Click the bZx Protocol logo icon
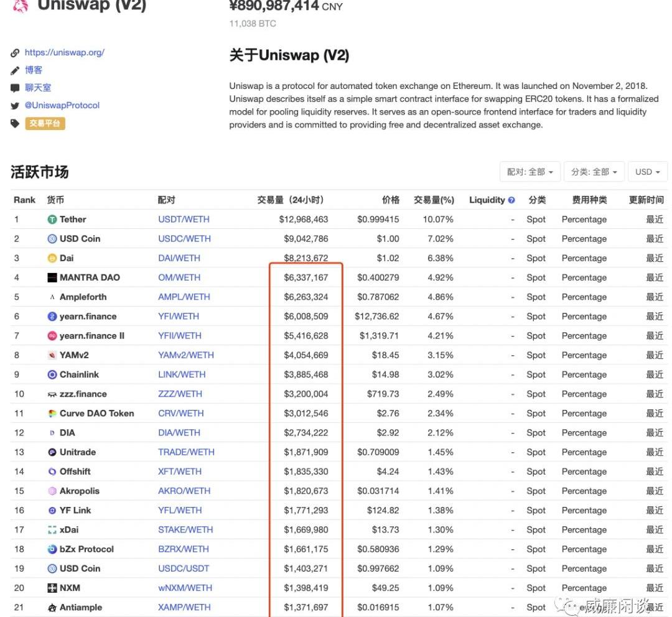This screenshot has width=672, height=617. pyautogui.click(x=52, y=549)
